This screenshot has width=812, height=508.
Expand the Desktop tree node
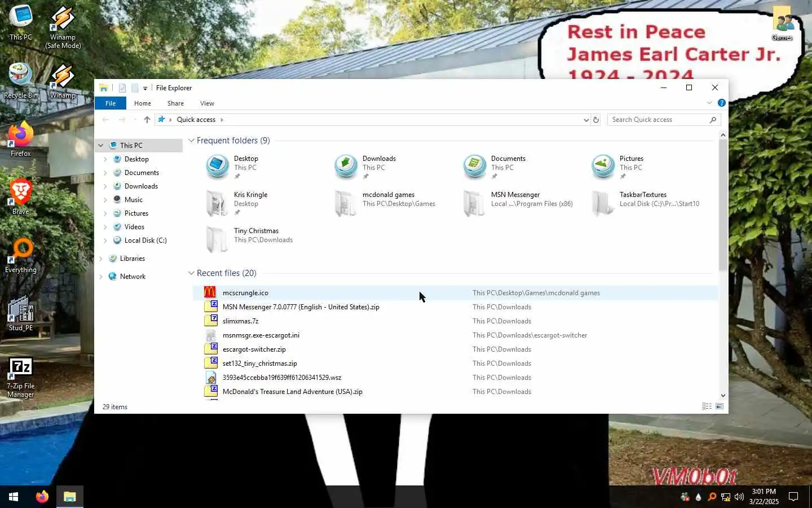[105, 159]
